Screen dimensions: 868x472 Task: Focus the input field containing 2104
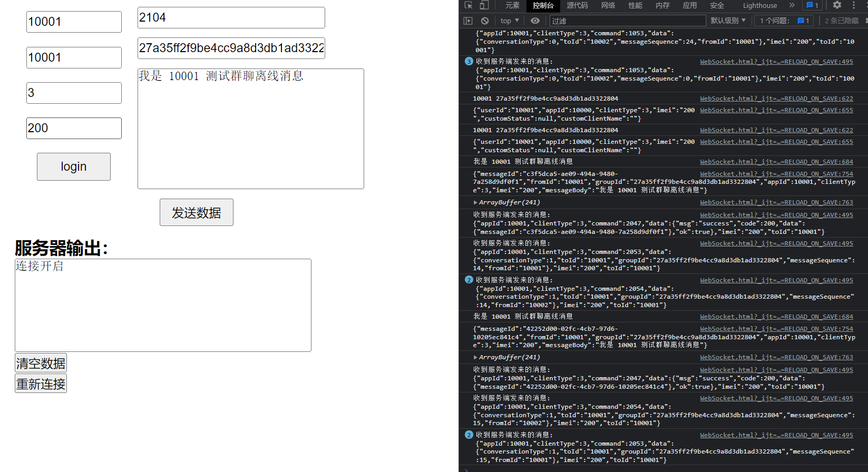pyautogui.click(x=231, y=18)
